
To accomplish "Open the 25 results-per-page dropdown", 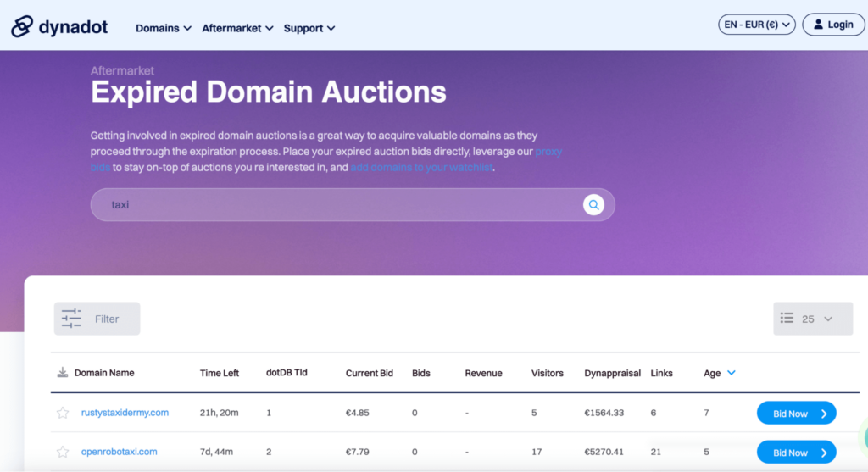I will (813, 319).
